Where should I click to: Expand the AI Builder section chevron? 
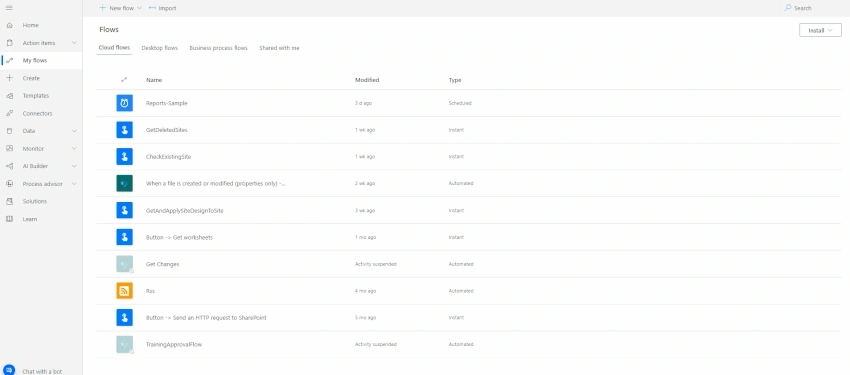tap(74, 166)
